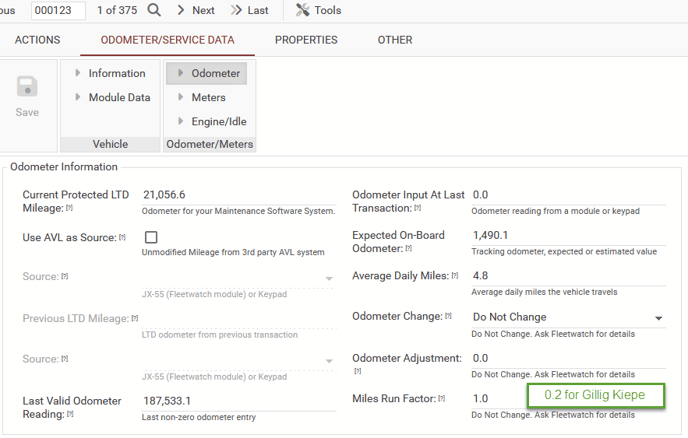This screenshot has height=438, width=688.
Task: Click the Miles Run Factor value field
Action: [x=498, y=399]
